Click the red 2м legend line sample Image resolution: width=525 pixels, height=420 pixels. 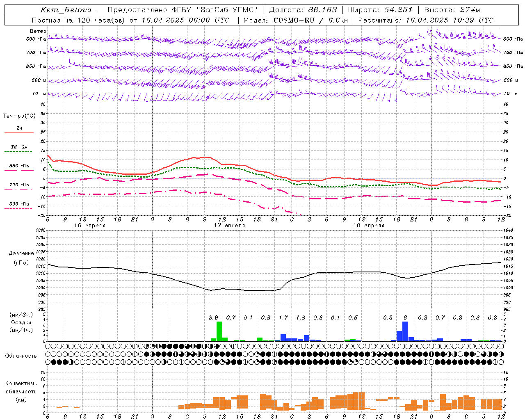pos(19,133)
